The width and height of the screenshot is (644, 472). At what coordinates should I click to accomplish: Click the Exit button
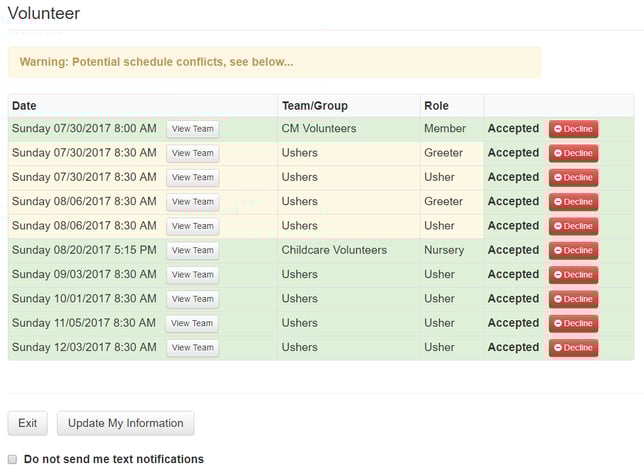click(x=28, y=423)
